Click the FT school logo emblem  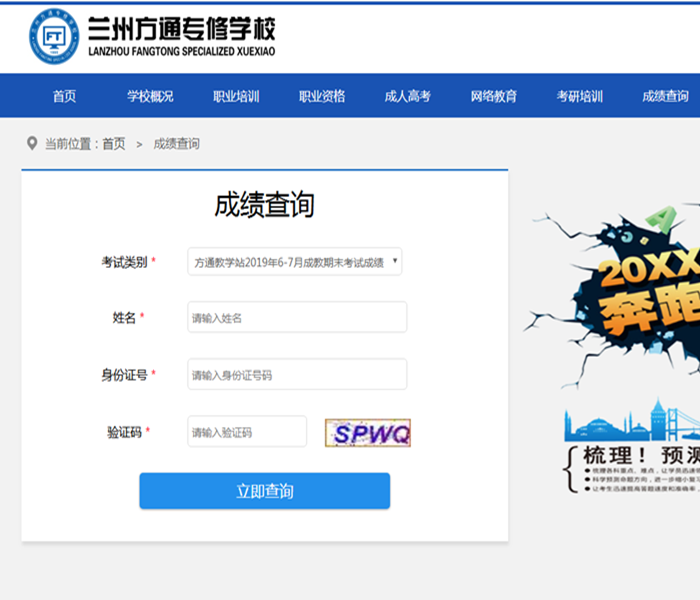pyautogui.click(x=54, y=37)
